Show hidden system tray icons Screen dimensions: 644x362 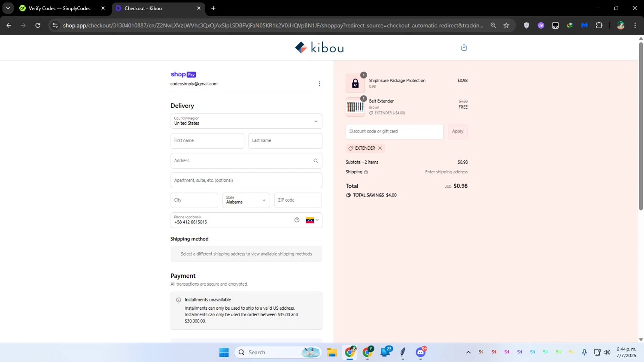click(468, 353)
